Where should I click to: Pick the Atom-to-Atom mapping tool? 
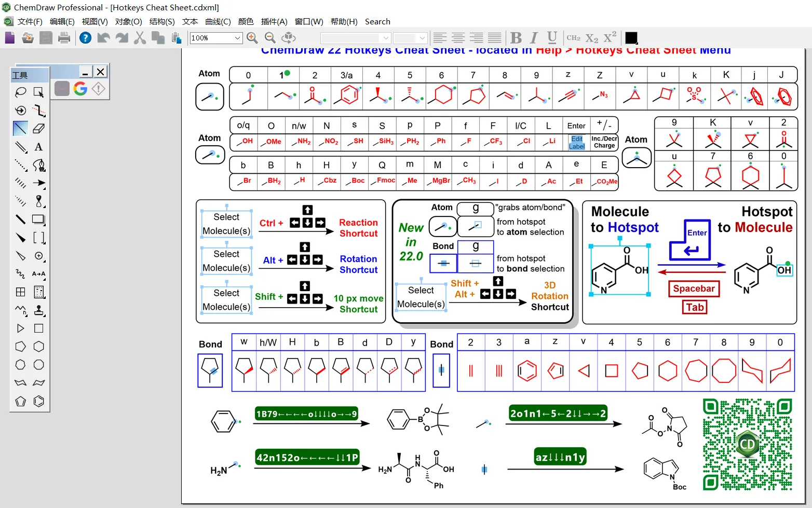[38, 273]
